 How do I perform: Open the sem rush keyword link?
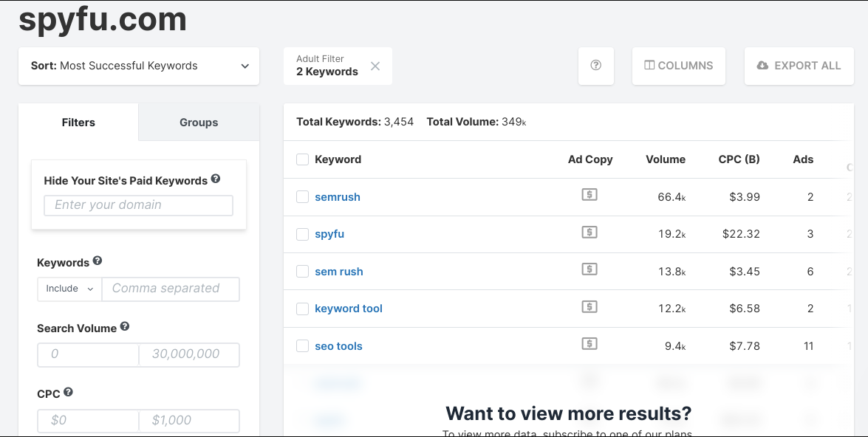(x=339, y=272)
